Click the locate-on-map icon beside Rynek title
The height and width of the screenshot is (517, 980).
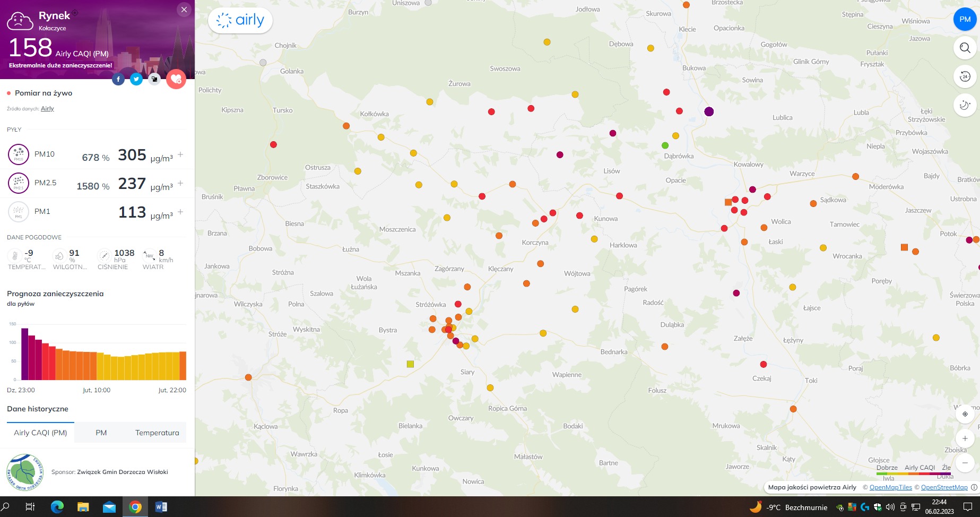(75, 13)
